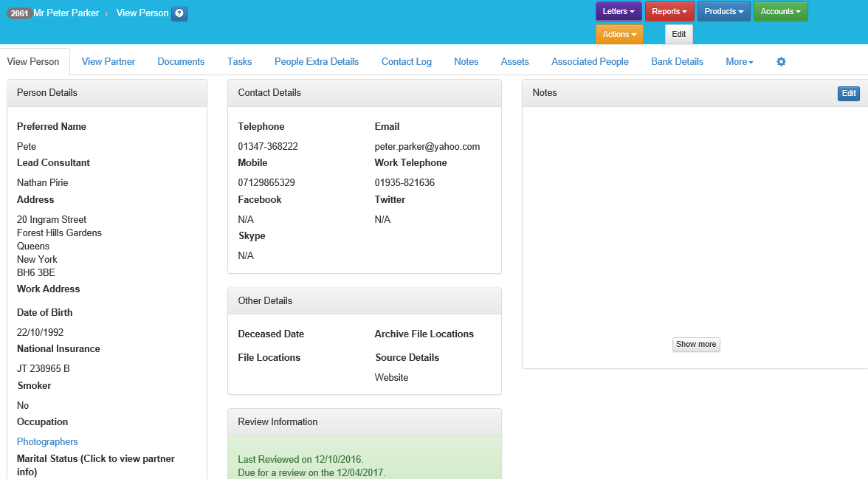Click Edit in the Notes panel
Viewport: 868px width, 479px height.
[x=849, y=94]
